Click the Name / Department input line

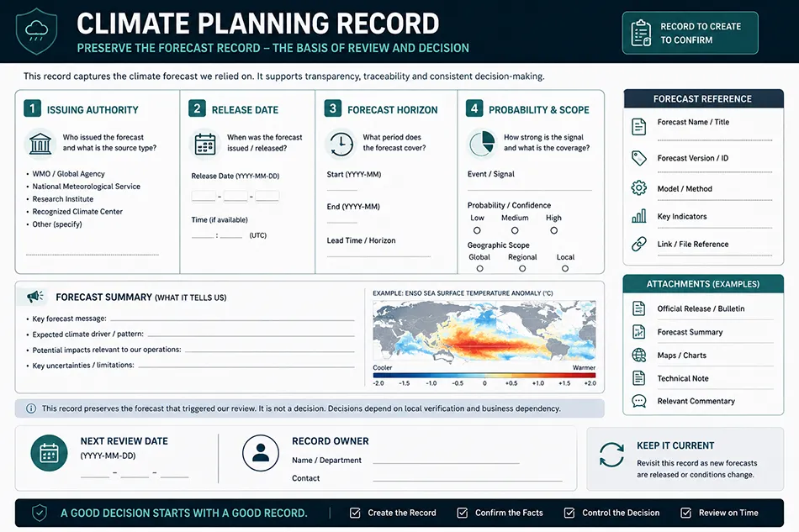[x=447, y=461]
